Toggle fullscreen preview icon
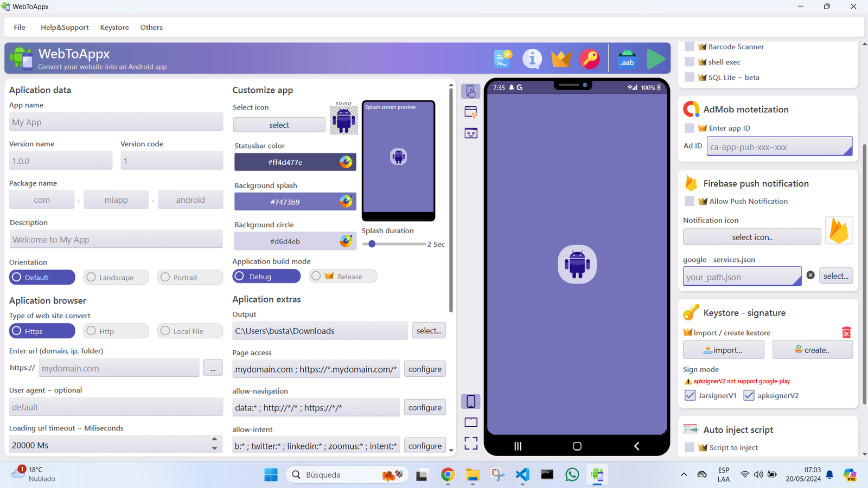This screenshot has height=488, width=868. pos(471,444)
